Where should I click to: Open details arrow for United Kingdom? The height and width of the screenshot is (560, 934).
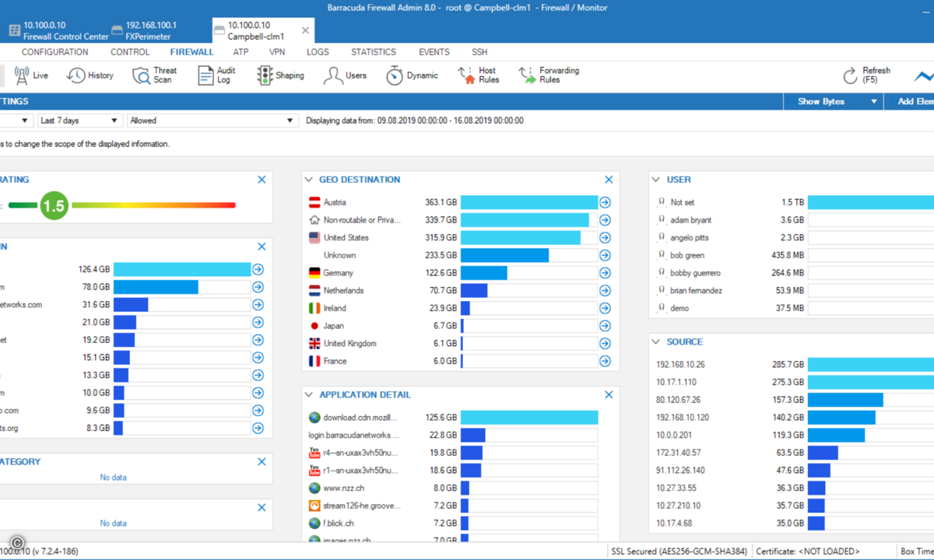point(605,344)
